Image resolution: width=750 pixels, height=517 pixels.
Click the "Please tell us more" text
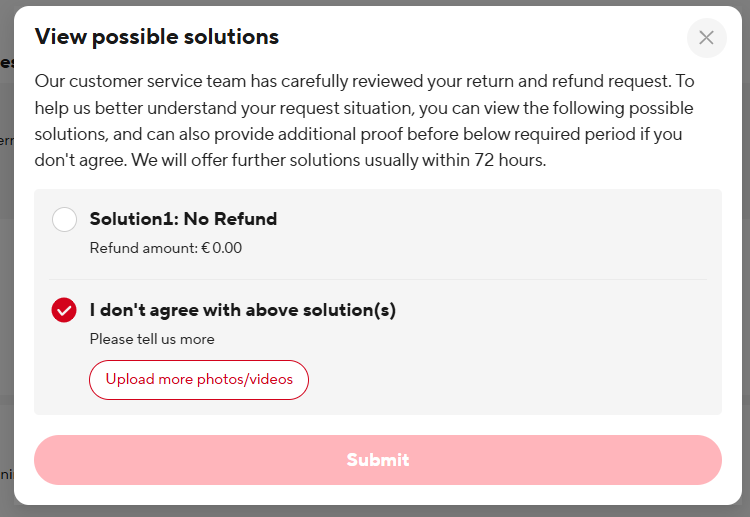[152, 339]
